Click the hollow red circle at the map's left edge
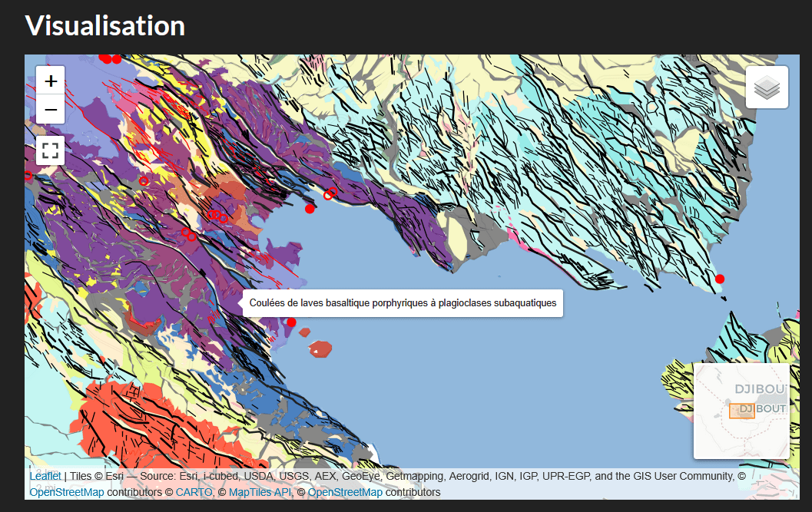This screenshot has width=812, height=512. (x=28, y=176)
